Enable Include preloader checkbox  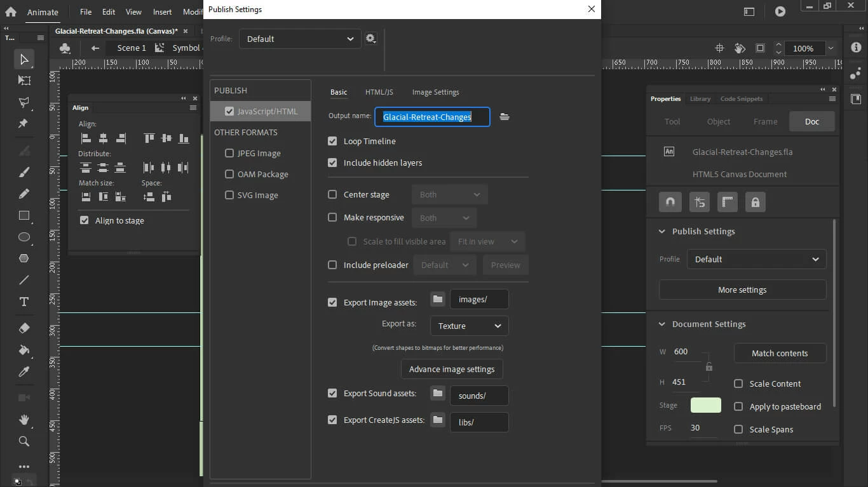click(x=332, y=265)
